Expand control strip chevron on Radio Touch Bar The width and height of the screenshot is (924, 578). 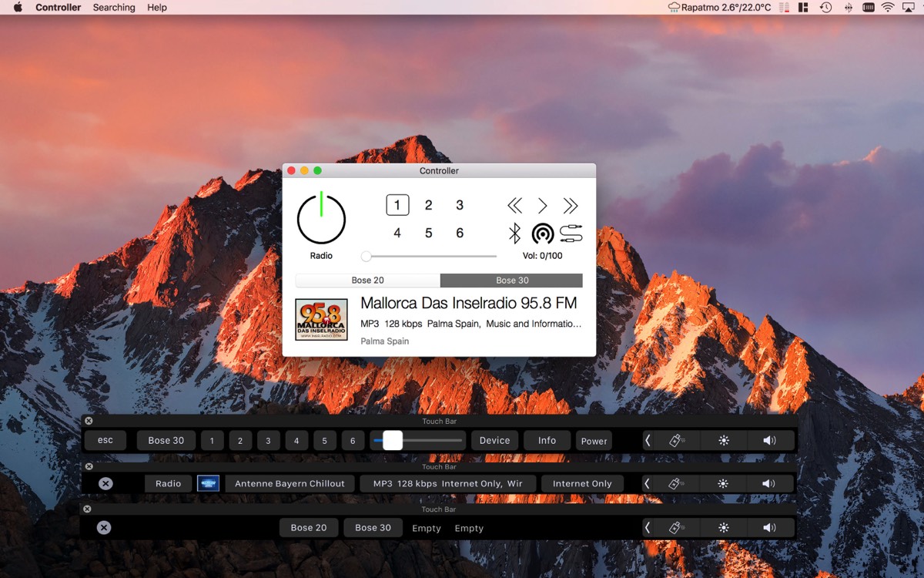[648, 483]
